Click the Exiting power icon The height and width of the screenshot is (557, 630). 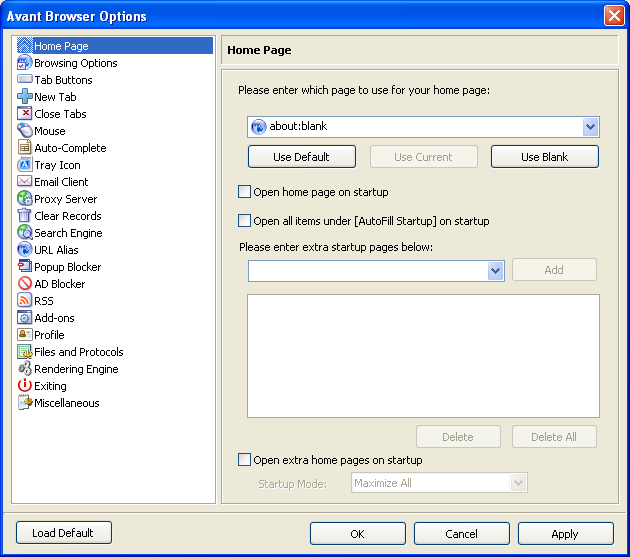pos(25,385)
